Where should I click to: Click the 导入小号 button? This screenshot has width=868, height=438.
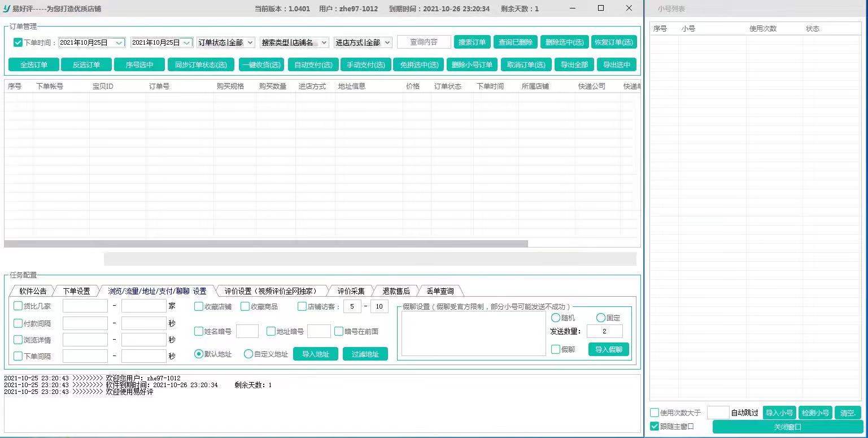point(779,413)
